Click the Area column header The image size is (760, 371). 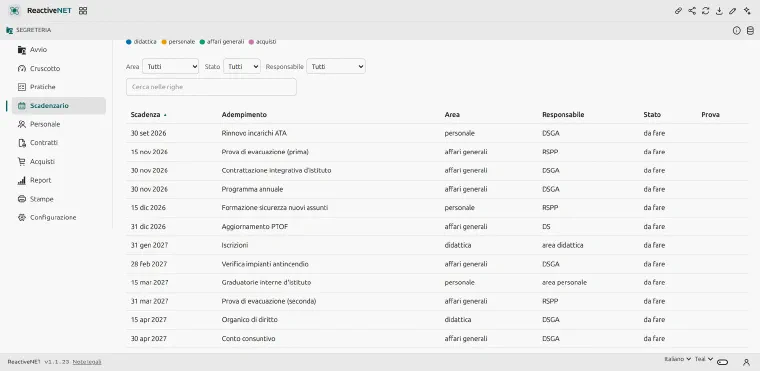point(452,115)
